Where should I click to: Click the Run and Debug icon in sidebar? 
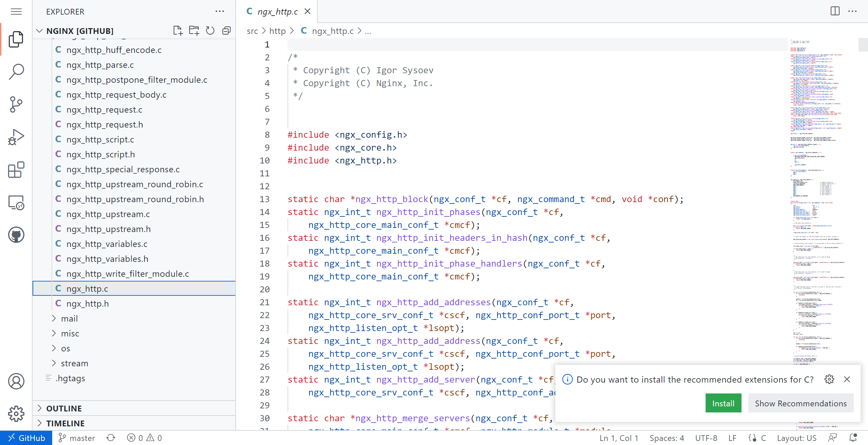(16, 136)
